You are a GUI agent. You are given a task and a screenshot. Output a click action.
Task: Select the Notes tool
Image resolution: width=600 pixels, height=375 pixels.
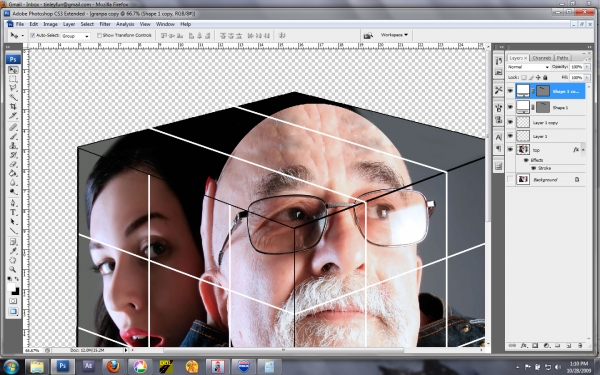tap(13, 242)
